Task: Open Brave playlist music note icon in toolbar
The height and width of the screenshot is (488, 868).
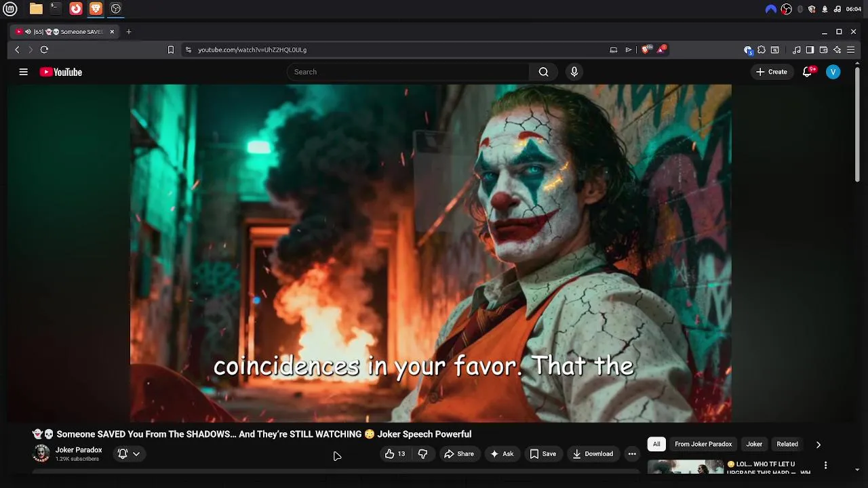Action: coord(796,49)
